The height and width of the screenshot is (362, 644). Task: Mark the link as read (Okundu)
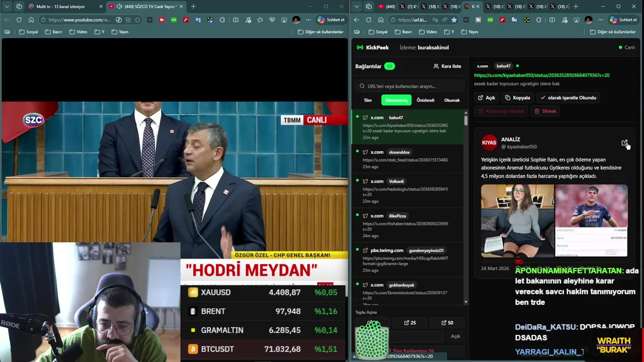tap(568, 98)
